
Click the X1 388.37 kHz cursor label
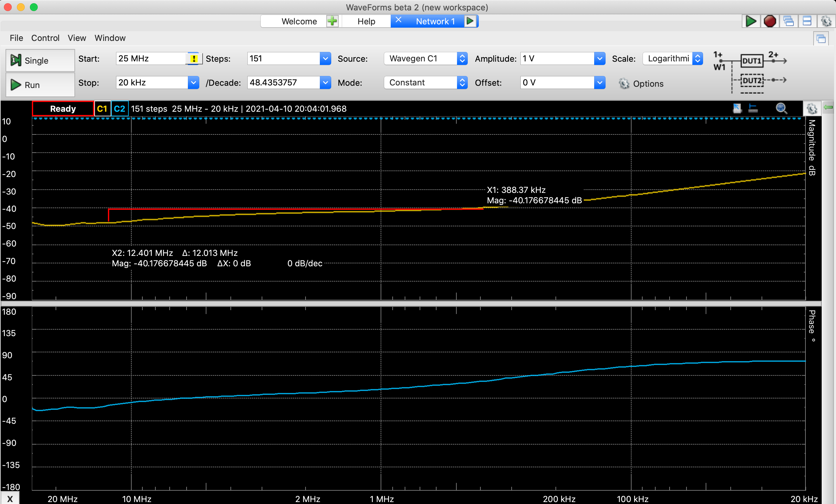tap(516, 190)
